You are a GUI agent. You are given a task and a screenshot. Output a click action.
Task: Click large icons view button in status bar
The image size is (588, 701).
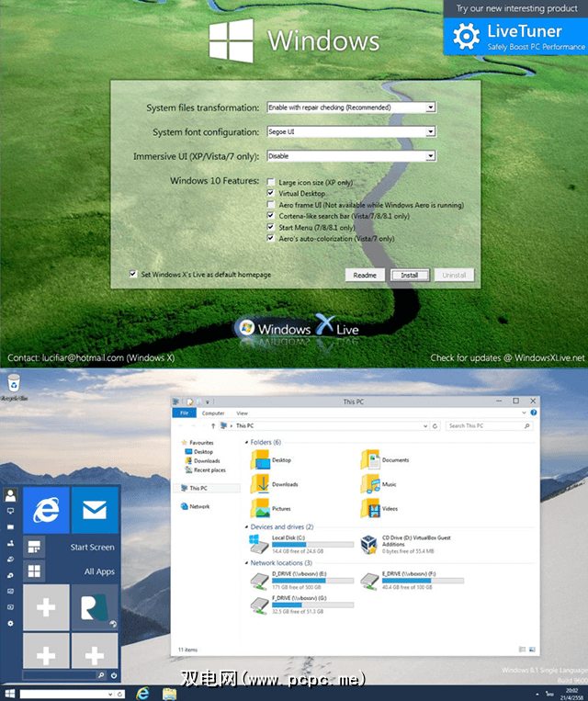532,650
